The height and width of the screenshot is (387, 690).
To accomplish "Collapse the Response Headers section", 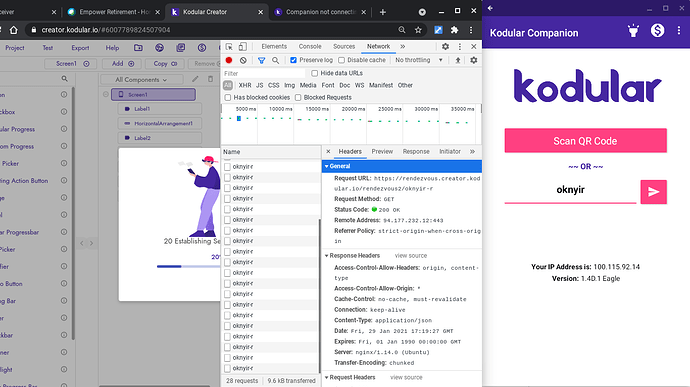I will click(327, 256).
